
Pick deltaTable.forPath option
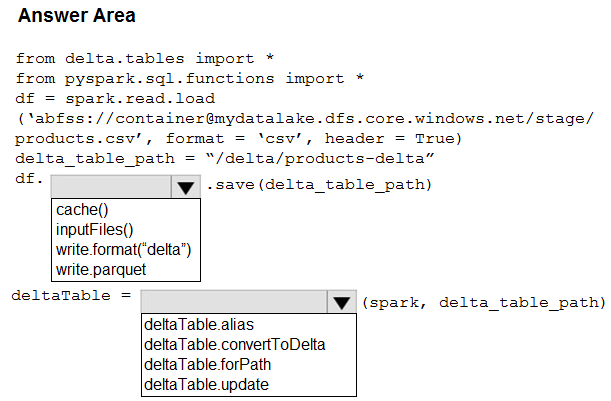pos(207,365)
